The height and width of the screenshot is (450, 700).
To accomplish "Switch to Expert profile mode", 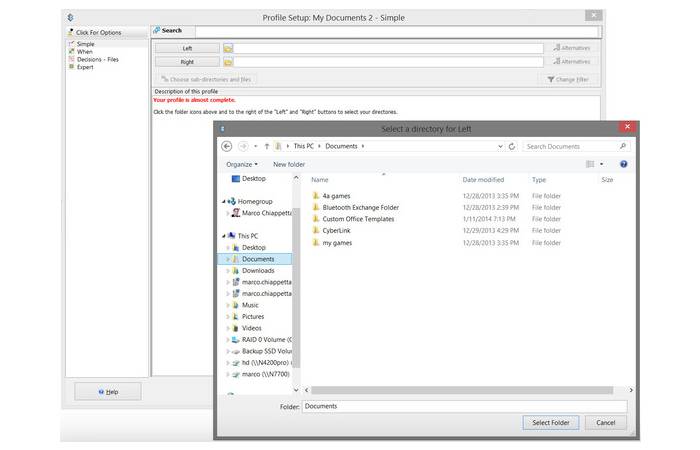I will [85, 67].
